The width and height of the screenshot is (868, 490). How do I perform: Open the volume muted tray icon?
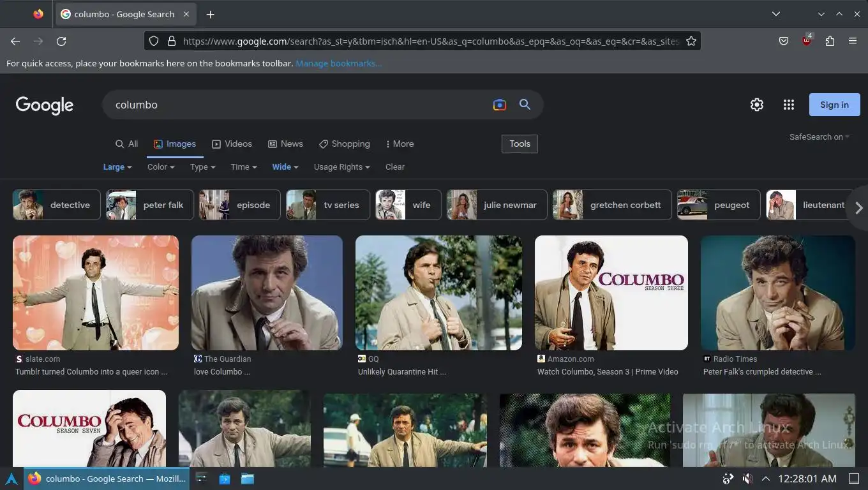pyautogui.click(x=747, y=479)
